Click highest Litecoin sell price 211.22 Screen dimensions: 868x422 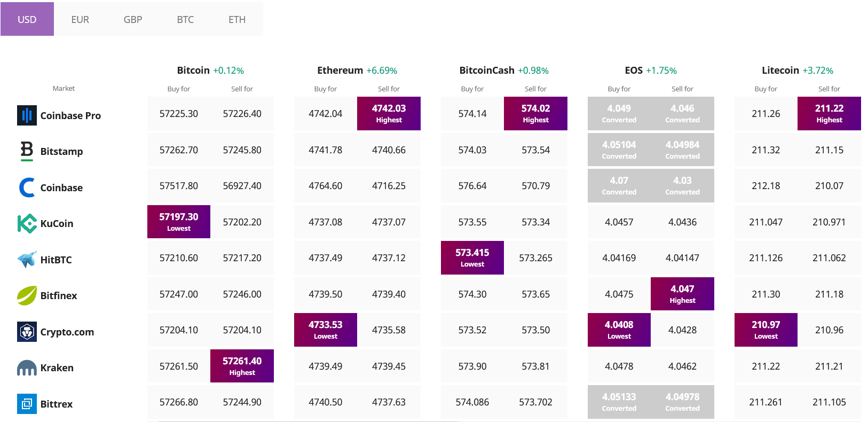(x=829, y=113)
